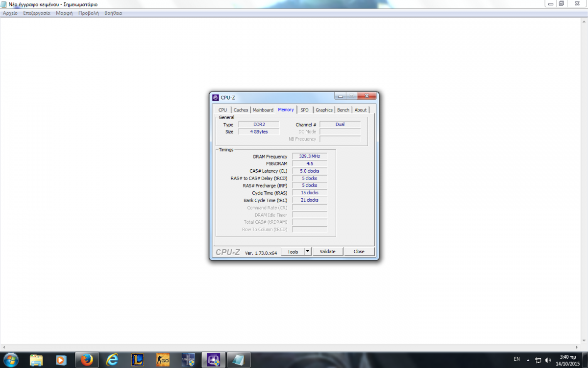Open the Αρχείο menu in Notepad
This screenshot has height=368, width=588.
tap(10, 13)
